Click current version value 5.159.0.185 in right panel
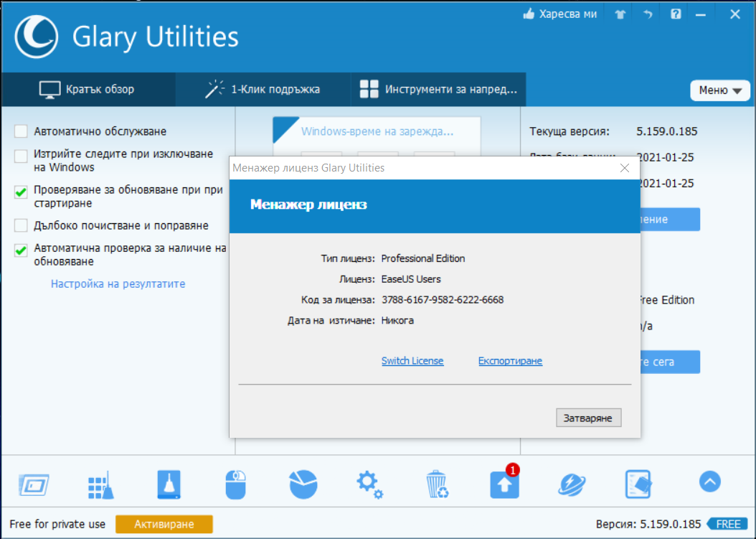Viewport: 756px width, 539px height. (x=667, y=131)
